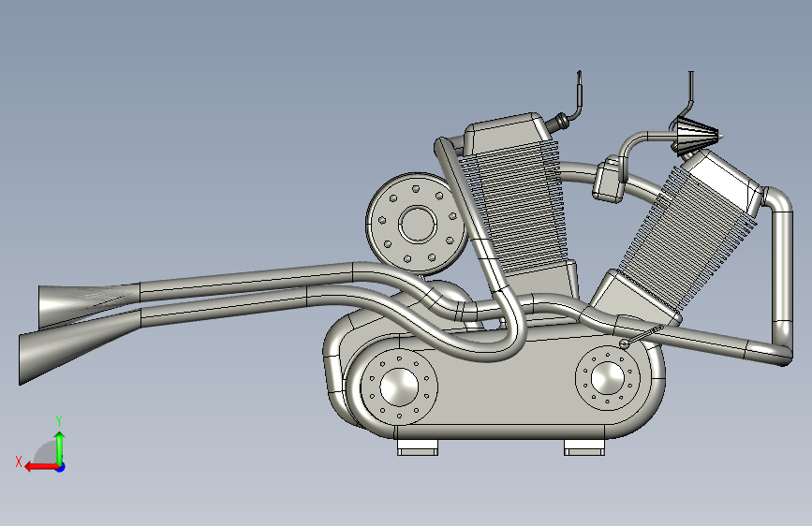Select the right round cover on crankcase
The height and width of the screenshot is (526, 812).
[x=608, y=378]
